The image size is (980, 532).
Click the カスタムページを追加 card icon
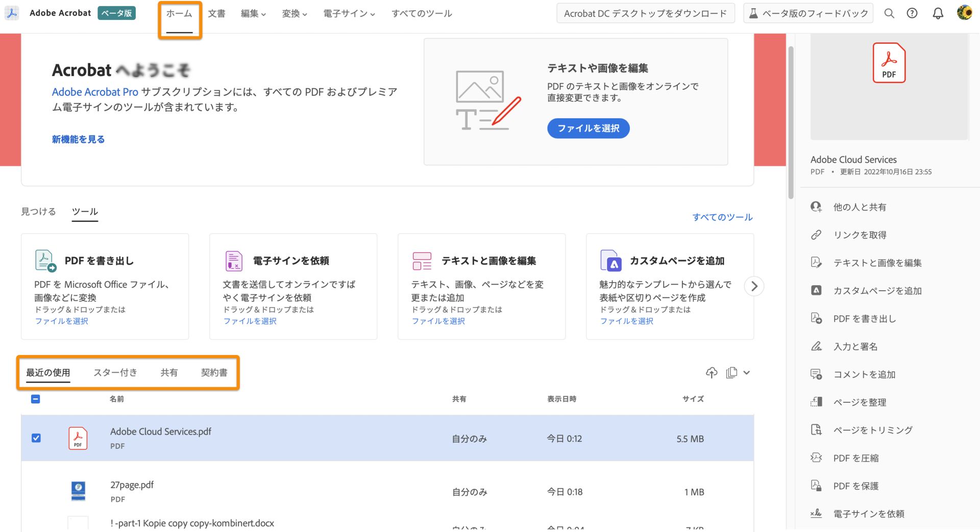pyautogui.click(x=610, y=261)
